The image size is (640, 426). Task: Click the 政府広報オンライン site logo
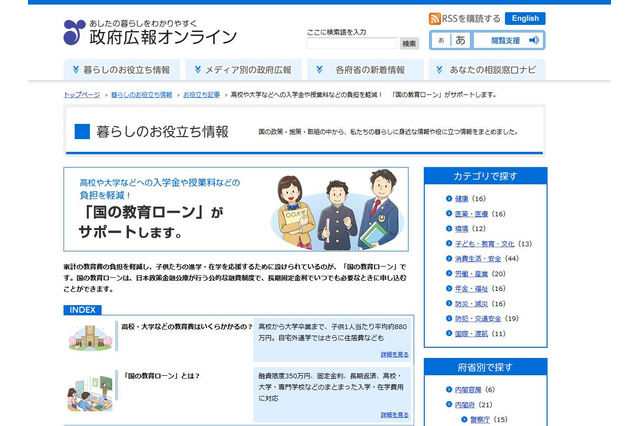[150, 32]
